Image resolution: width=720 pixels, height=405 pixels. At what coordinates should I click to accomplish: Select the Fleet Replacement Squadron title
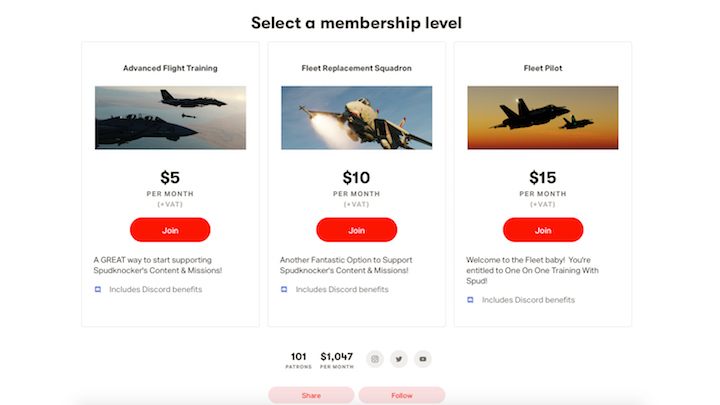[x=357, y=68]
